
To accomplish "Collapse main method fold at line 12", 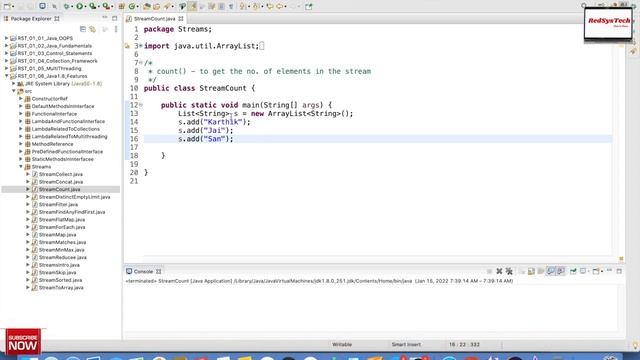I will pos(141,105).
